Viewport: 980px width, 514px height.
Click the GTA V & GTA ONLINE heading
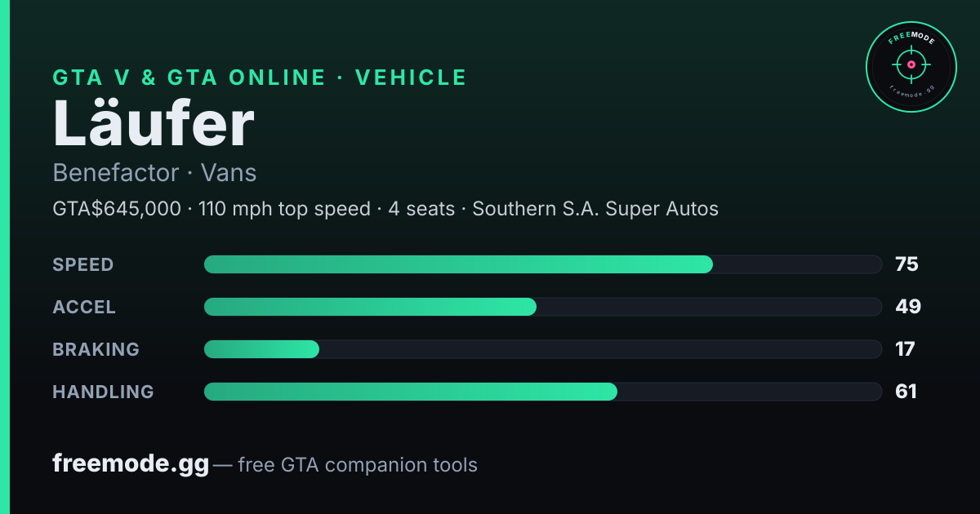point(189,78)
